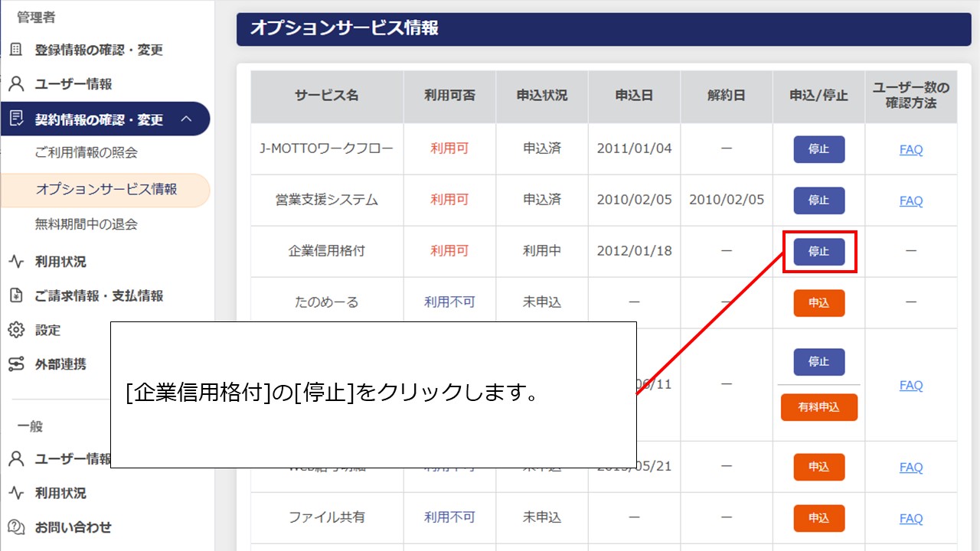
Task: Click the building icon beside 登録情報の確認・変更
Action: 16,50
